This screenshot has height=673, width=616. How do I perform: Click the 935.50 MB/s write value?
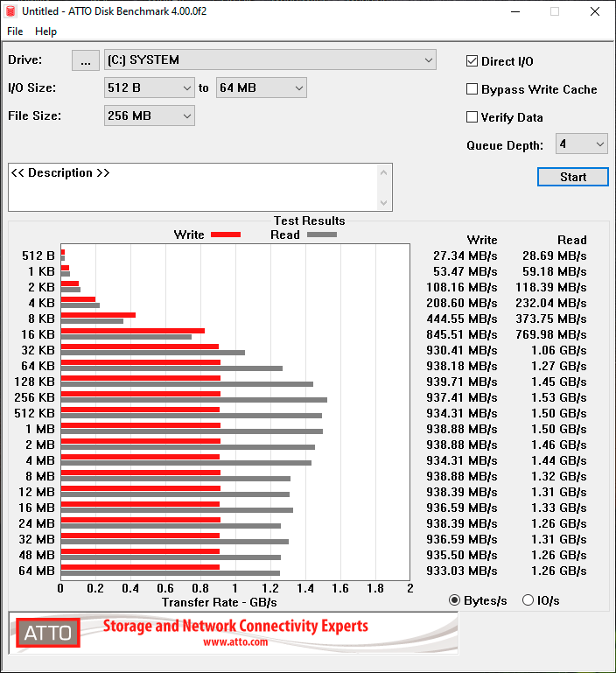pyautogui.click(x=461, y=555)
